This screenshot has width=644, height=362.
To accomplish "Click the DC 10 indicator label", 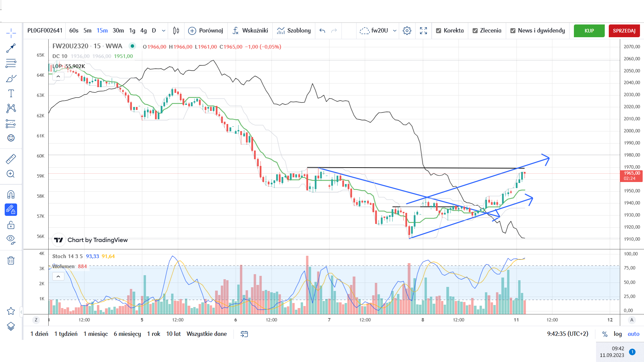I will 60,56.
